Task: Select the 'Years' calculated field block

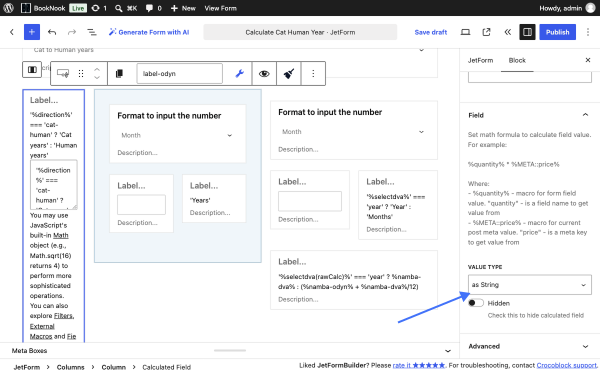Action: [214, 199]
